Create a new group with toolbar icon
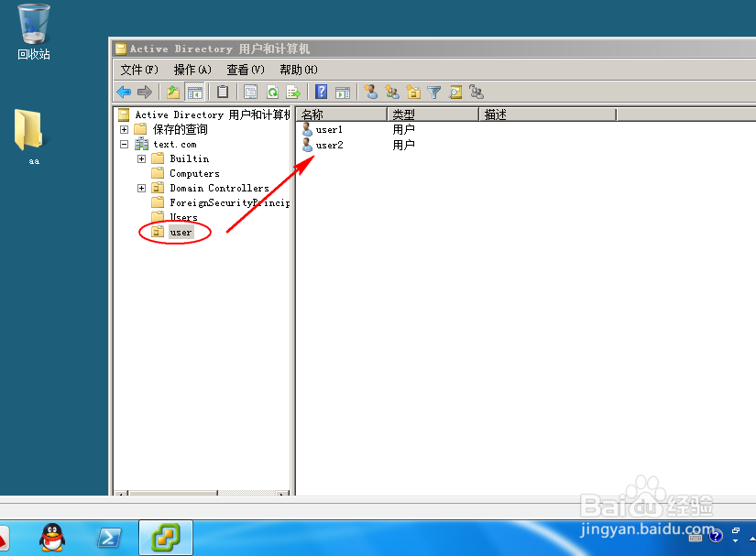756x556 pixels. click(x=392, y=92)
